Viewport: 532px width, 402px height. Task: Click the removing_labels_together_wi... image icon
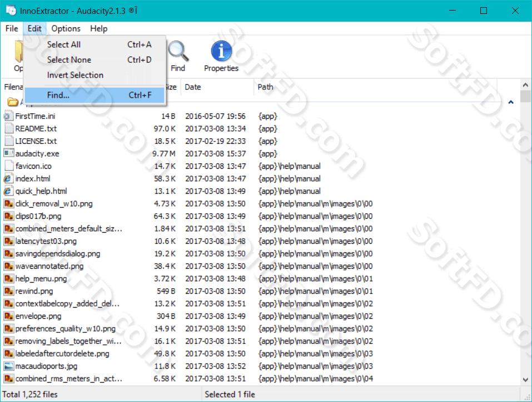8,341
